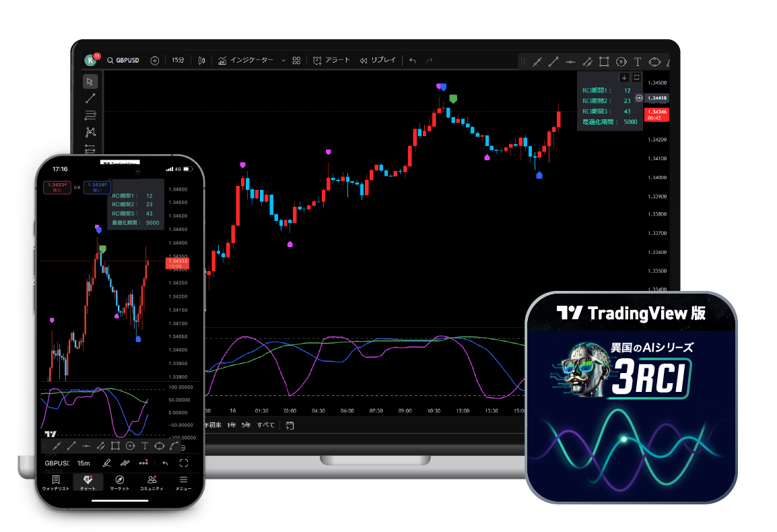The image size is (777, 532).
Task: Open the 15分 timeframe selector
Action: [178, 61]
